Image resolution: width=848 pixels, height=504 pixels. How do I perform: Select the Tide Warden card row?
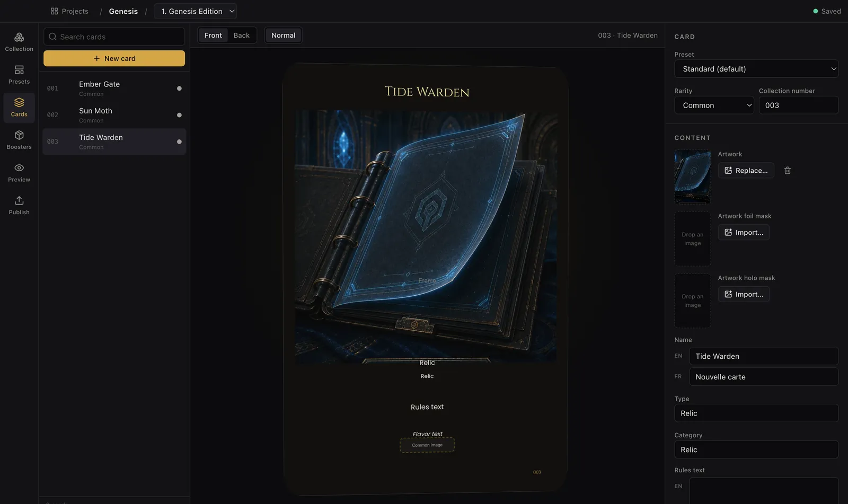pyautogui.click(x=114, y=142)
